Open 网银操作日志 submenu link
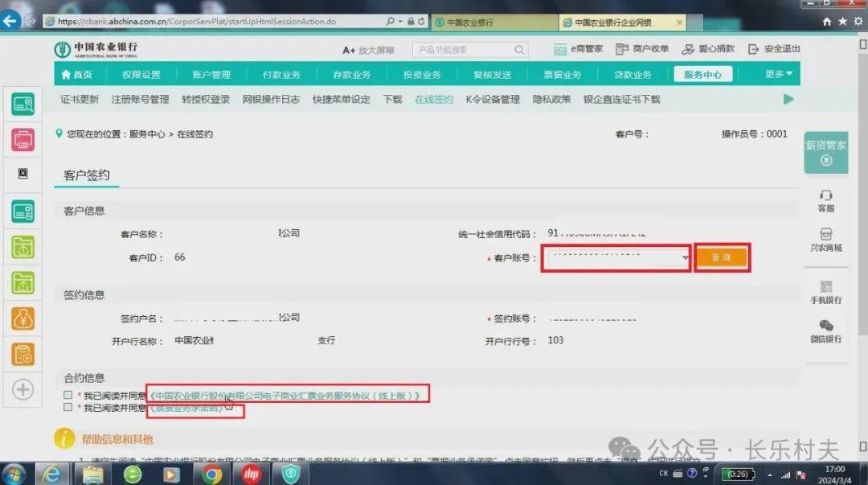 coord(271,99)
